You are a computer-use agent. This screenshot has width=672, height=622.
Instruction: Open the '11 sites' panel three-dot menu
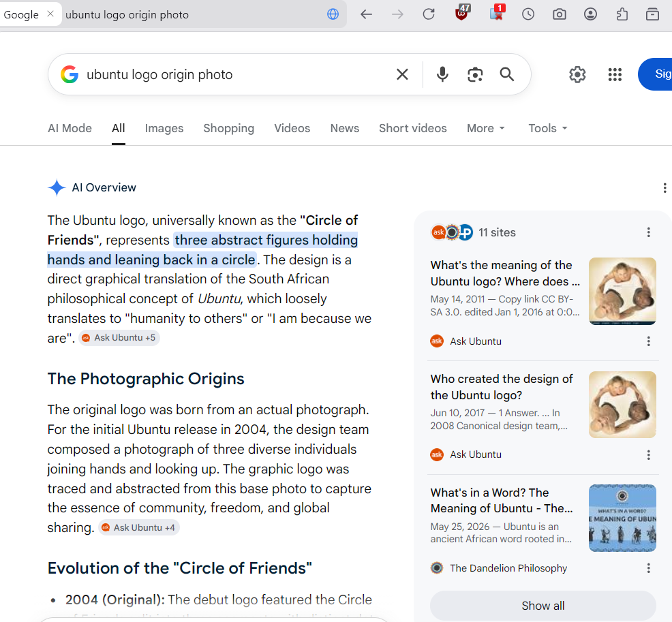[x=648, y=232]
